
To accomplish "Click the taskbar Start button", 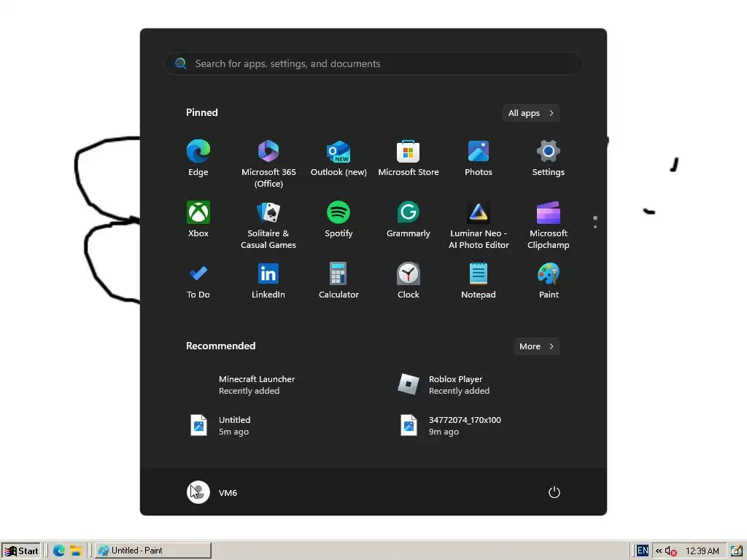I will pyautogui.click(x=21, y=551).
